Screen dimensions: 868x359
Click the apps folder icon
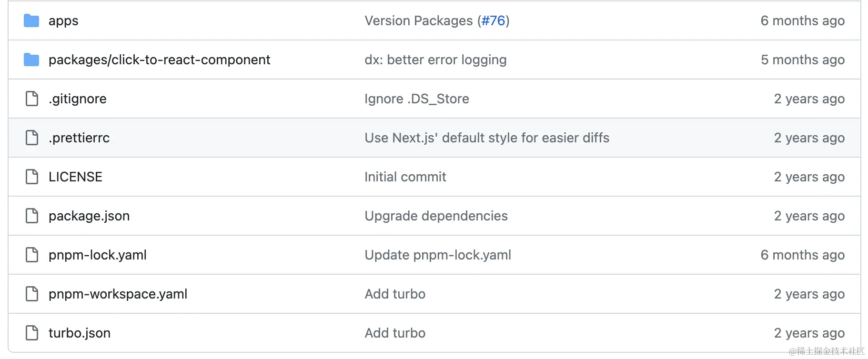pos(31,20)
